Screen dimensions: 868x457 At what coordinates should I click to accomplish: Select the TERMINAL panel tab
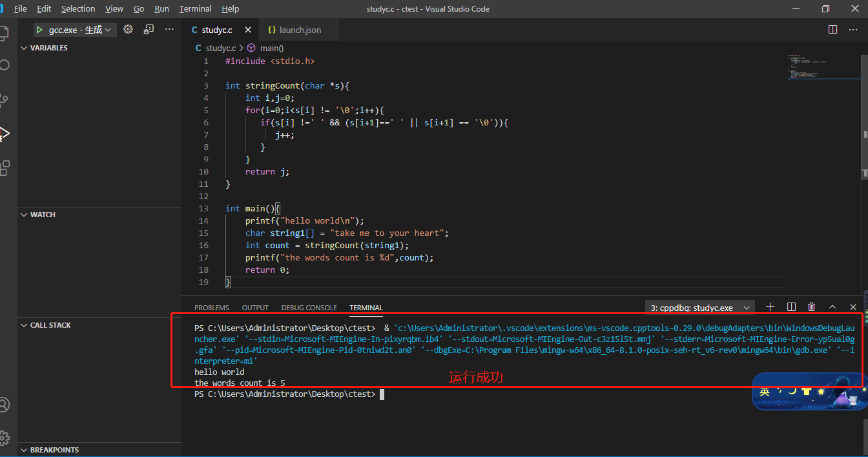[366, 308]
